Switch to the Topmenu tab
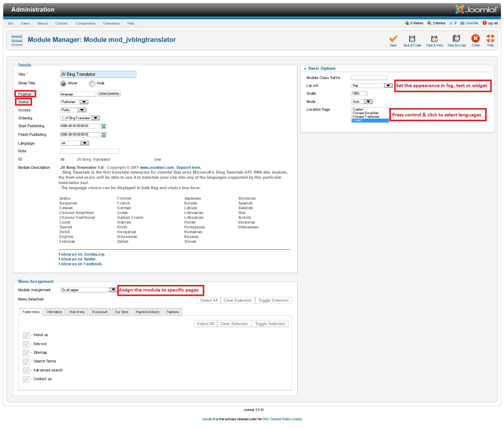Viewport: 504px width, 428px height. (x=173, y=312)
